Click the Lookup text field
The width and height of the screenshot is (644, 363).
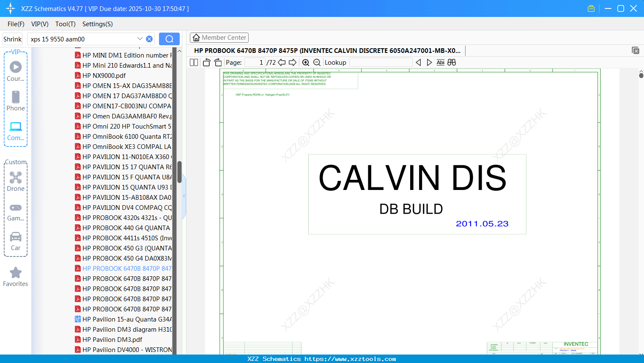click(x=381, y=63)
